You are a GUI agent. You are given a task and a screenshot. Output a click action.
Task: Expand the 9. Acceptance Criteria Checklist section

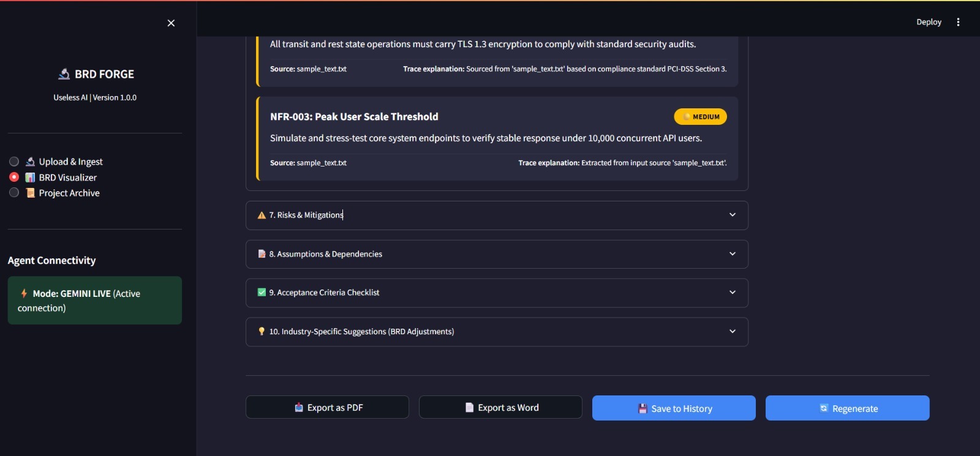tap(497, 293)
